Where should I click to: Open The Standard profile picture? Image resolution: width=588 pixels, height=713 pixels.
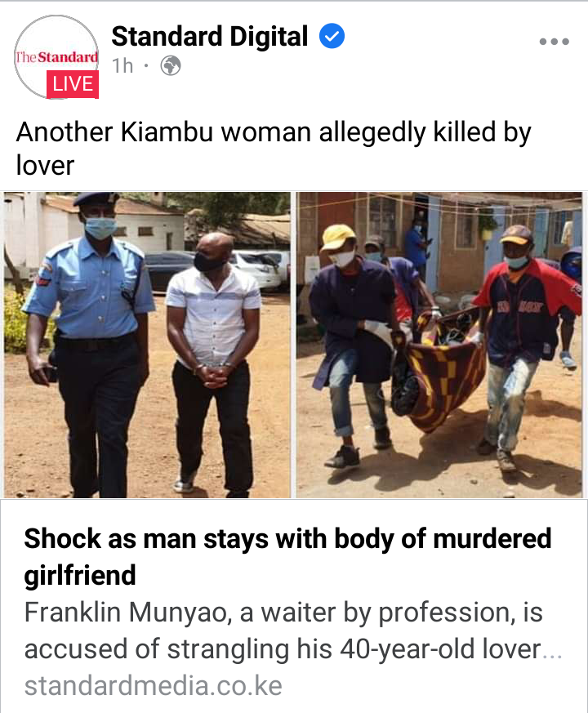[x=56, y=57]
